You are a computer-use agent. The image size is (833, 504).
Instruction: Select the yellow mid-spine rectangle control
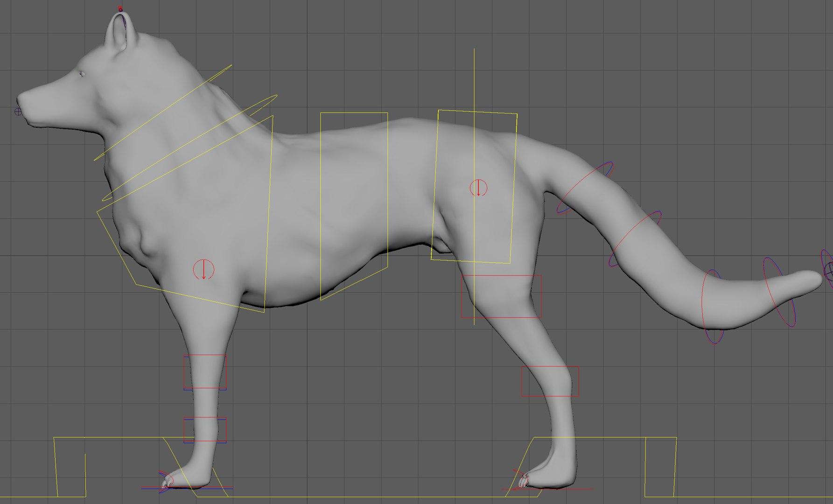pos(354,206)
